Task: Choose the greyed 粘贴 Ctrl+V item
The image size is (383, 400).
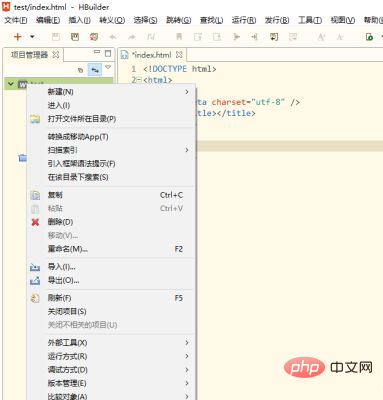Action: 111,209
